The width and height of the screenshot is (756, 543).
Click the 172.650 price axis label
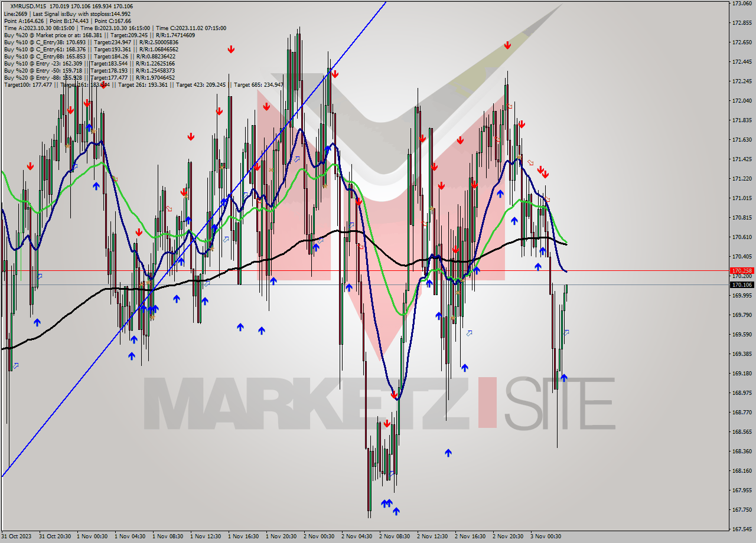pyautogui.click(x=742, y=42)
